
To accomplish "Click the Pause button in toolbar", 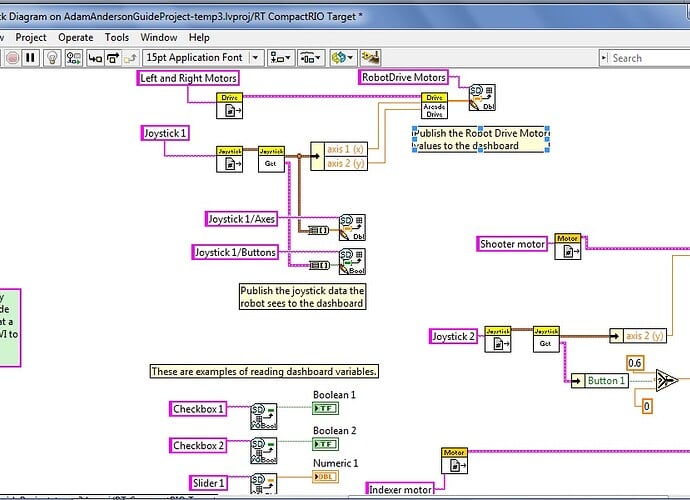I will coord(30,58).
